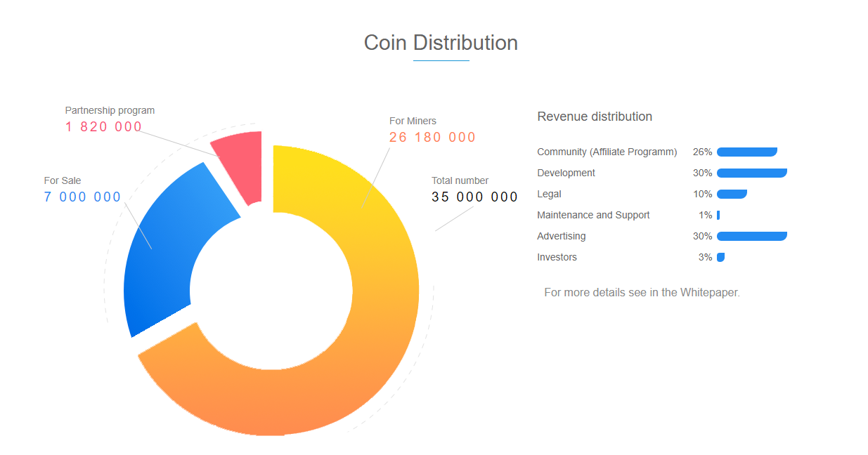868x455 pixels.
Task: Click the Community (Affiliate Programm) label
Action: tap(607, 152)
